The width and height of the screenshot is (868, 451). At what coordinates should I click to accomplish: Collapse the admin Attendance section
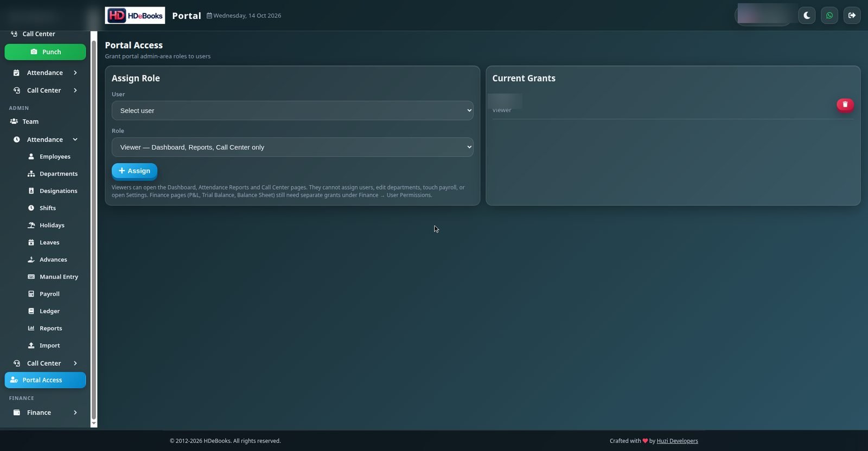[x=45, y=139]
